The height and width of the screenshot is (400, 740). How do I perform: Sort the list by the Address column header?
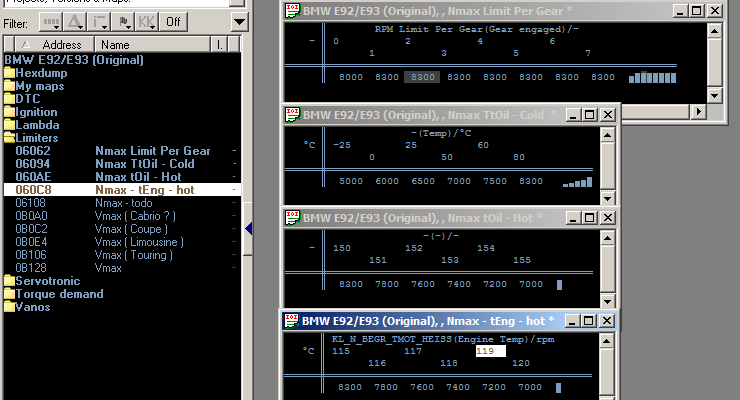tap(56, 45)
